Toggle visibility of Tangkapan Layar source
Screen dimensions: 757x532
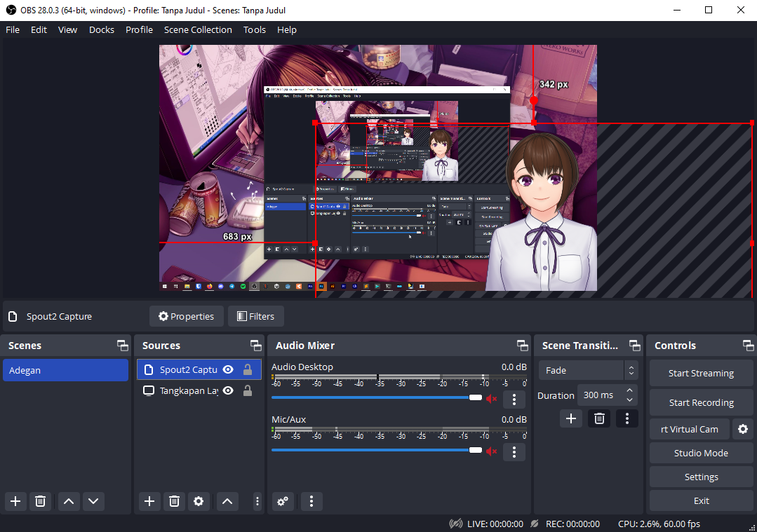228,390
